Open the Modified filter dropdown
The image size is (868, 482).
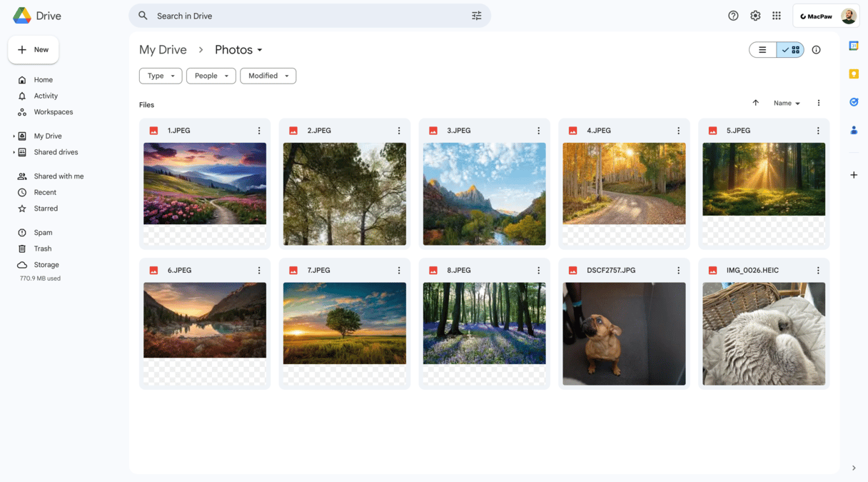coord(268,76)
